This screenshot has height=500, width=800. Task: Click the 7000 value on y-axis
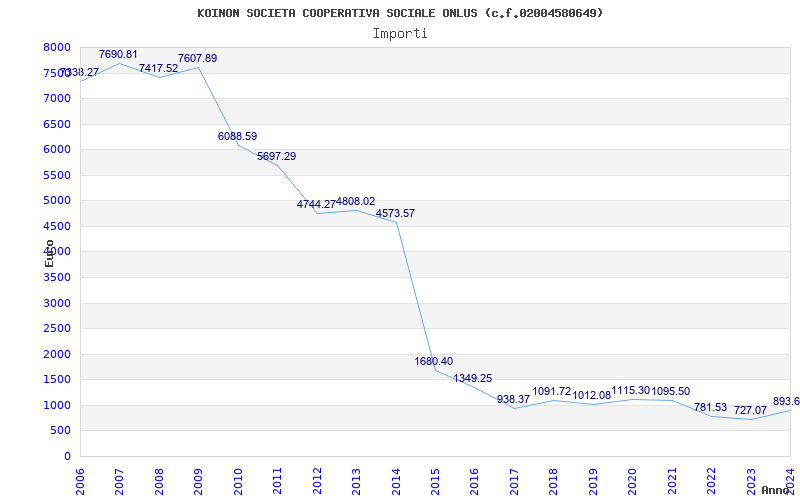(57, 98)
